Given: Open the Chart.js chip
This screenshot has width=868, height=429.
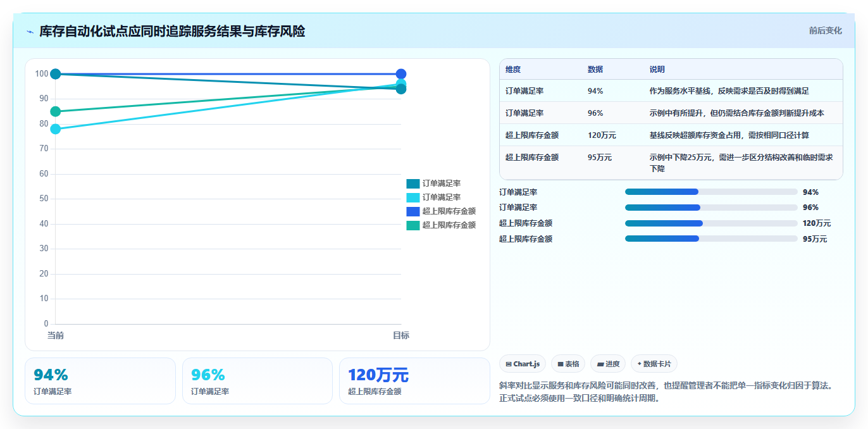Looking at the screenshot, I should coord(523,364).
